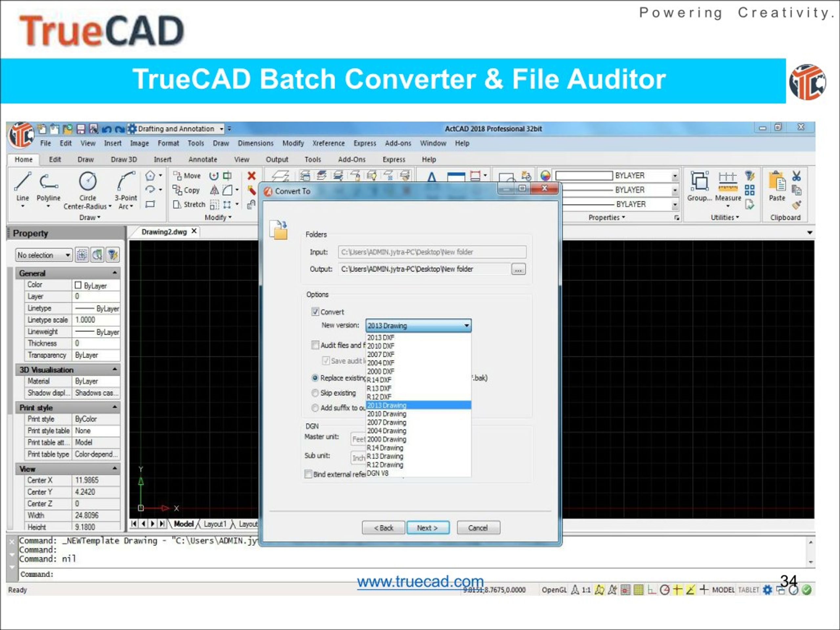Viewport: 840px width, 630px height.
Task: Click the ByLayer Color swatch in Property
Action: [78, 285]
